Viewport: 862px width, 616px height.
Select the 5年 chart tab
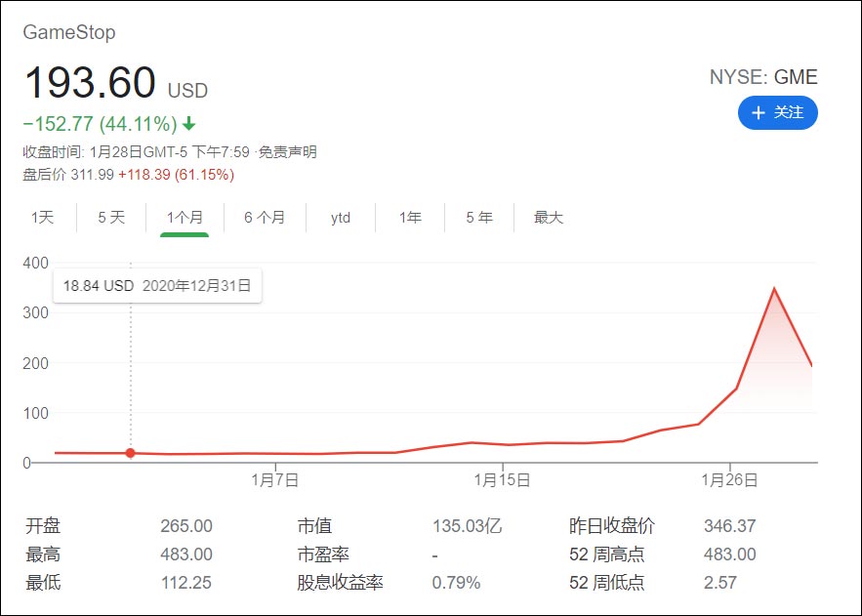[x=477, y=218]
